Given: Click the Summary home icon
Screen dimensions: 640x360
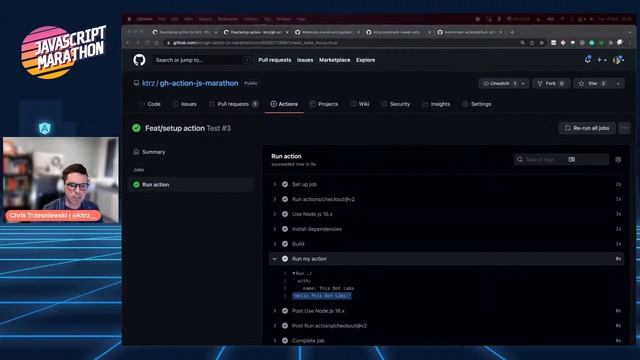Looking at the screenshot, I should click(x=136, y=152).
